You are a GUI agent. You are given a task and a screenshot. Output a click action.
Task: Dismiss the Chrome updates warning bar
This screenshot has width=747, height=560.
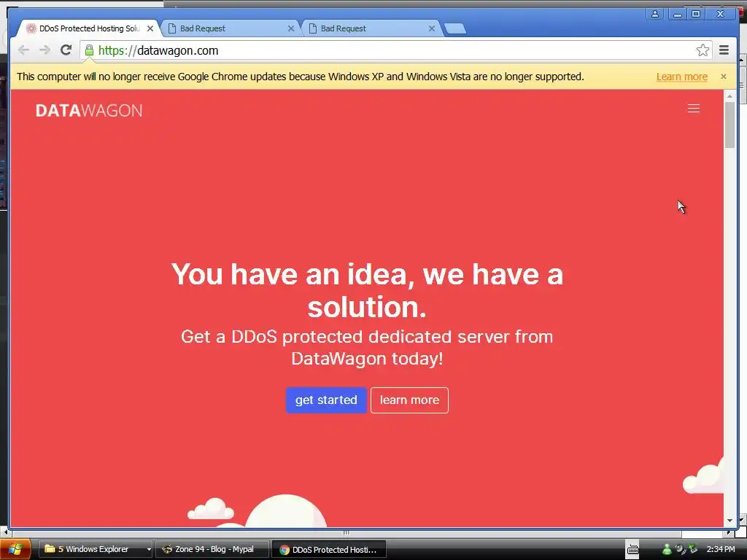tap(724, 77)
